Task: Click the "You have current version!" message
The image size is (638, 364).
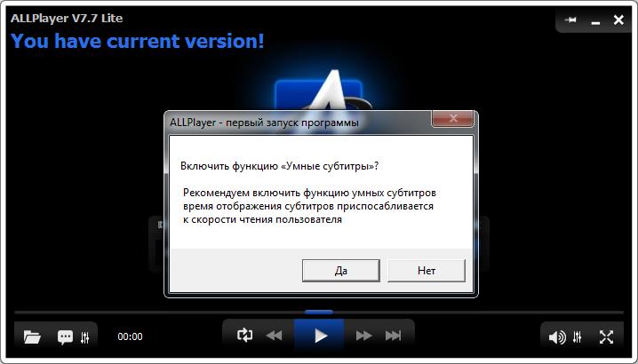Action: pyautogui.click(x=138, y=41)
